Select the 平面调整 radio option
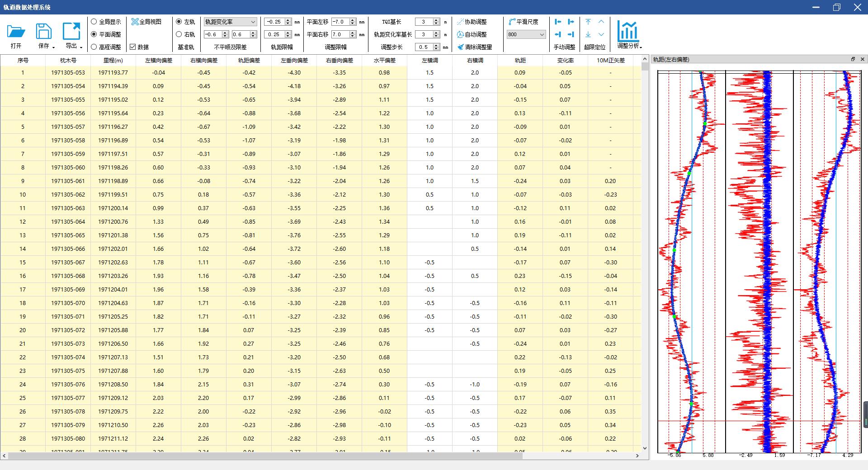Viewport: 868px width, 470px height. pyautogui.click(x=94, y=34)
